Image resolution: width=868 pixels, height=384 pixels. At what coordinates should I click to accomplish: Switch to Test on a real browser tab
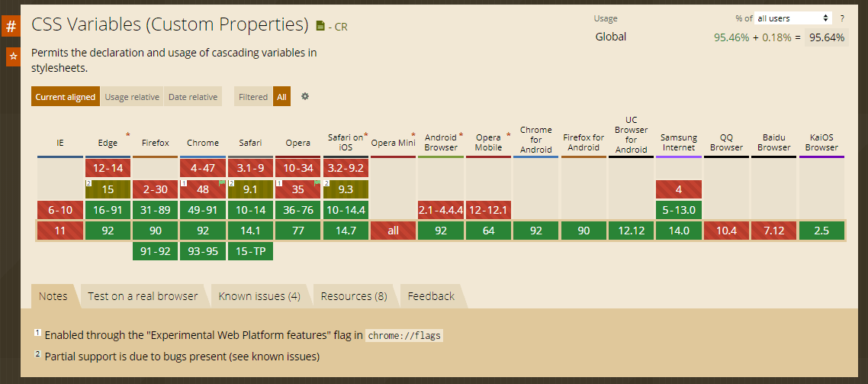coord(143,296)
